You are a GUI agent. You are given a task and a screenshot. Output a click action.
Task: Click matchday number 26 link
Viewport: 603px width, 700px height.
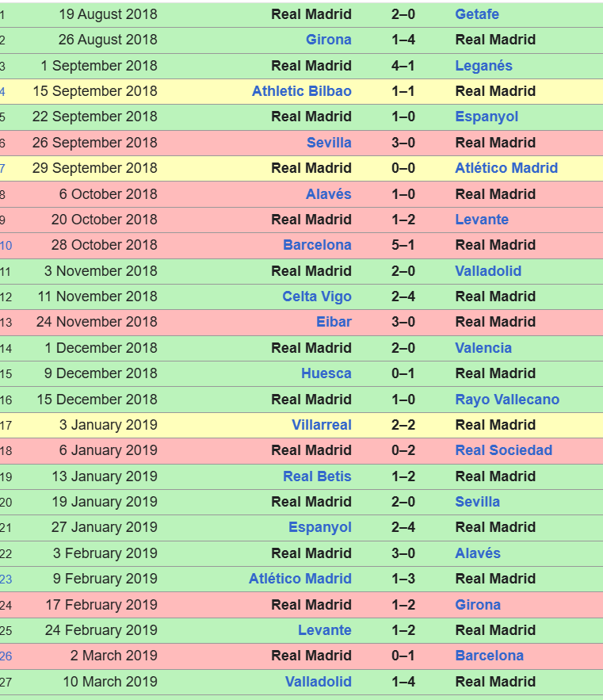(6, 656)
